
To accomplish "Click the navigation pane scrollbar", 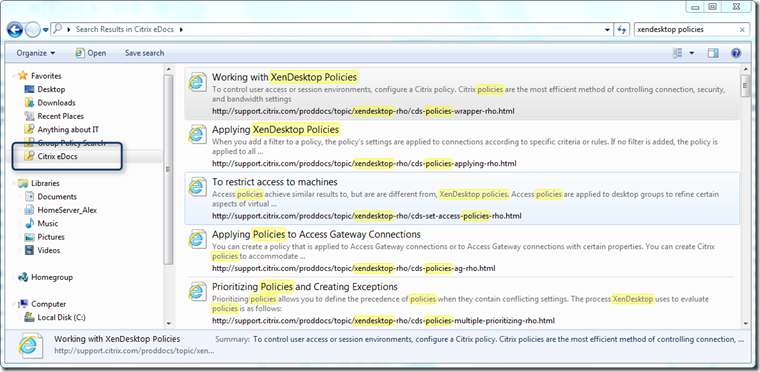I will pyautogui.click(x=169, y=170).
